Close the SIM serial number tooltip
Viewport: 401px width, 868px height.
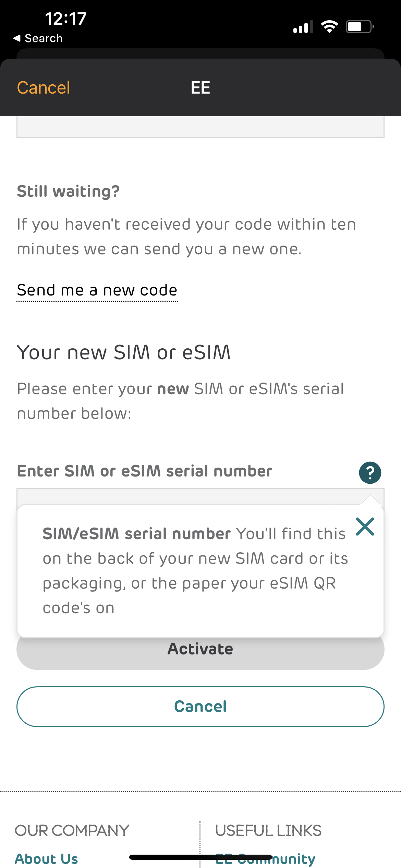click(365, 527)
